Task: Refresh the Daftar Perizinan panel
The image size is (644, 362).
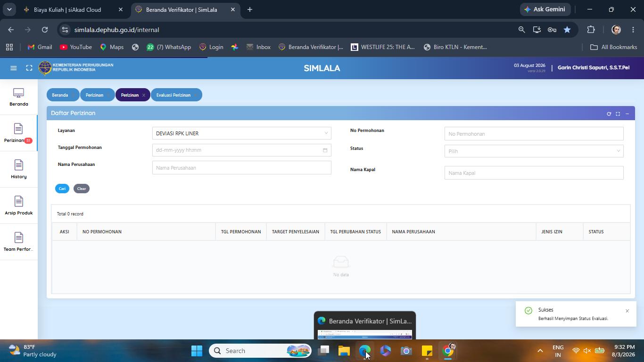Action: click(609, 114)
